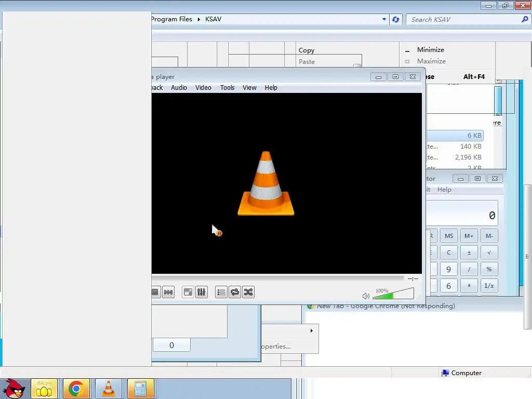Screen dimensions: 532x399
Task: Close the Calculator window
Action: tap(495, 179)
